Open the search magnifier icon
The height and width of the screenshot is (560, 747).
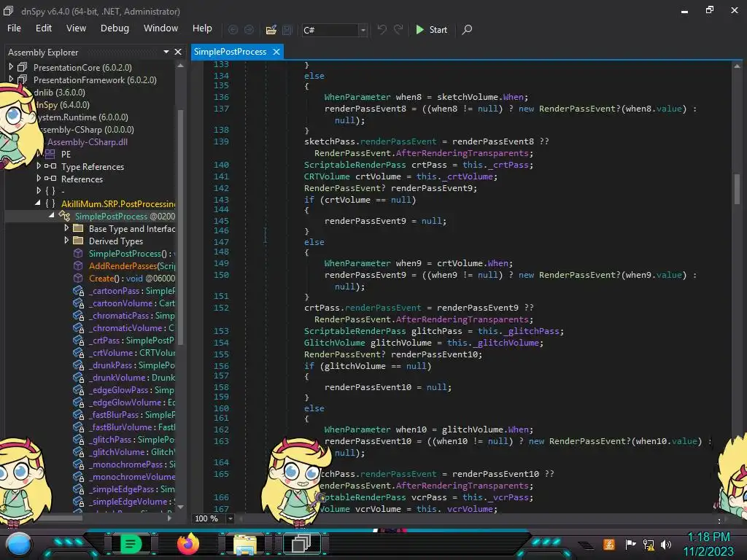[468, 29]
